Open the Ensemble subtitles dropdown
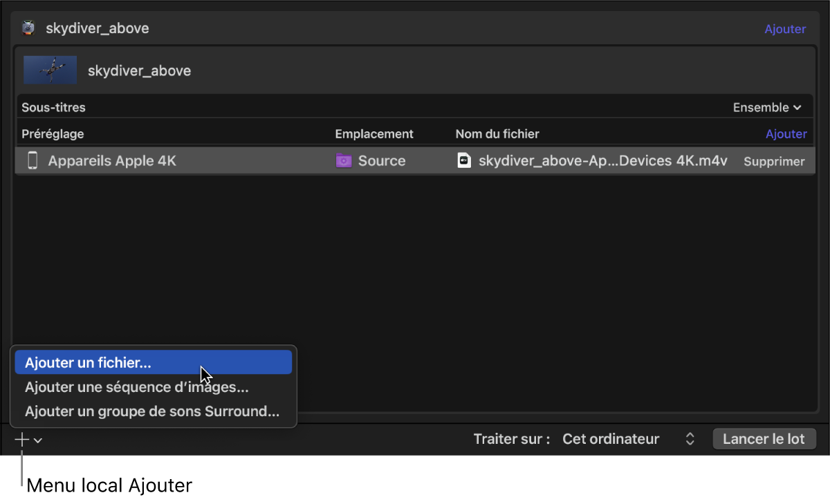 tap(766, 107)
